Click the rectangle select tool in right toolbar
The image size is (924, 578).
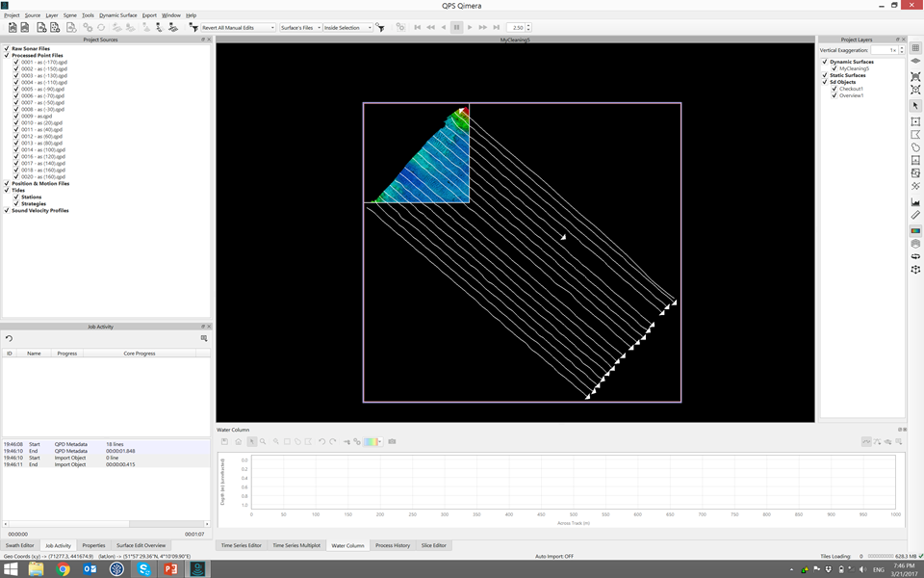point(915,121)
